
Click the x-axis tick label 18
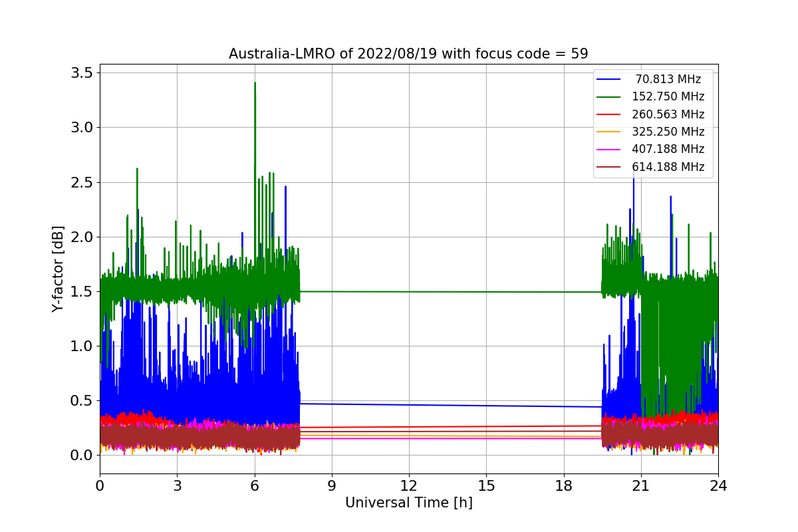pos(563,485)
